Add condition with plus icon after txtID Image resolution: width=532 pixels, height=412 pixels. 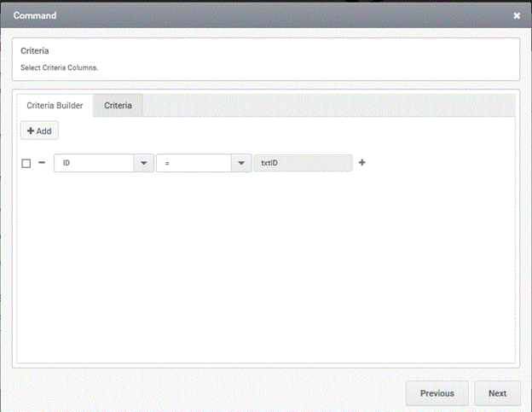click(361, 162)
